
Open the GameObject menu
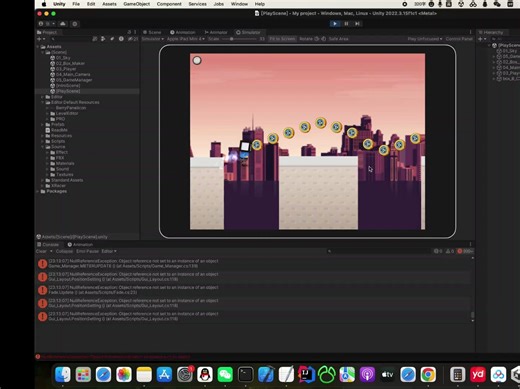[x=136, y=4]
